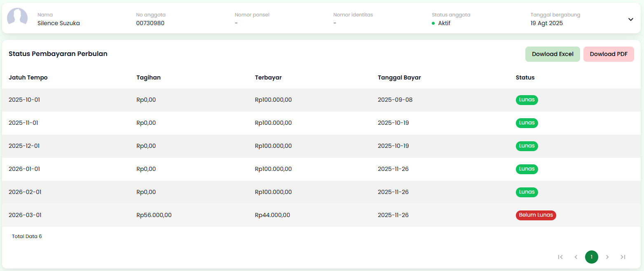
Task: Click member number 00730980
Action: (150, 23)
